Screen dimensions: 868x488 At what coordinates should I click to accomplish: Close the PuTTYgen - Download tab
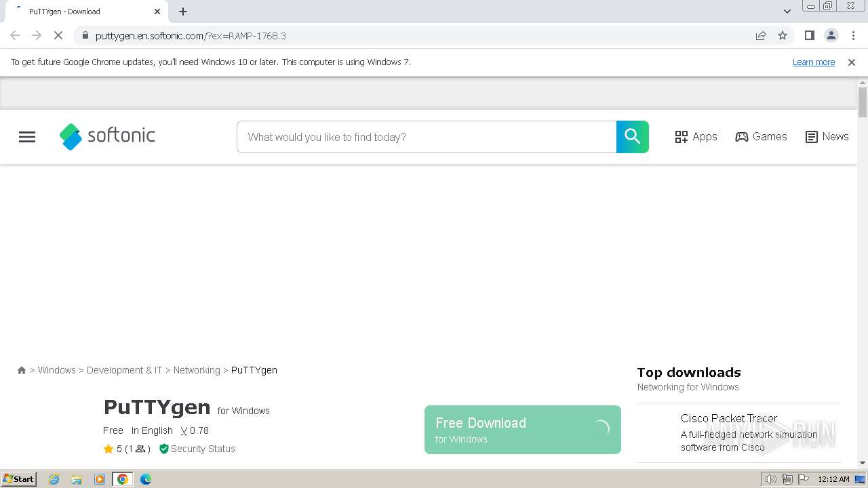(157, 12)
